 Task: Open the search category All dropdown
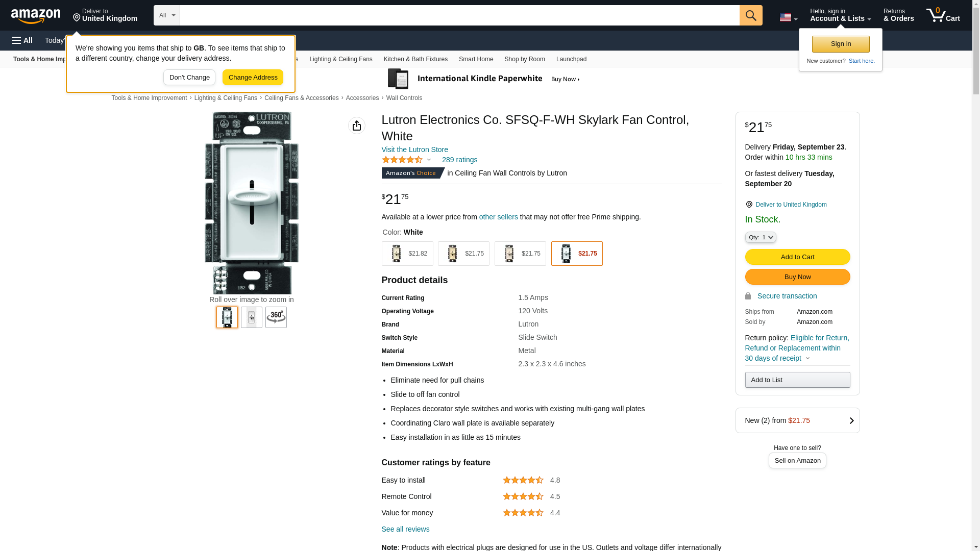pos(166,15)
